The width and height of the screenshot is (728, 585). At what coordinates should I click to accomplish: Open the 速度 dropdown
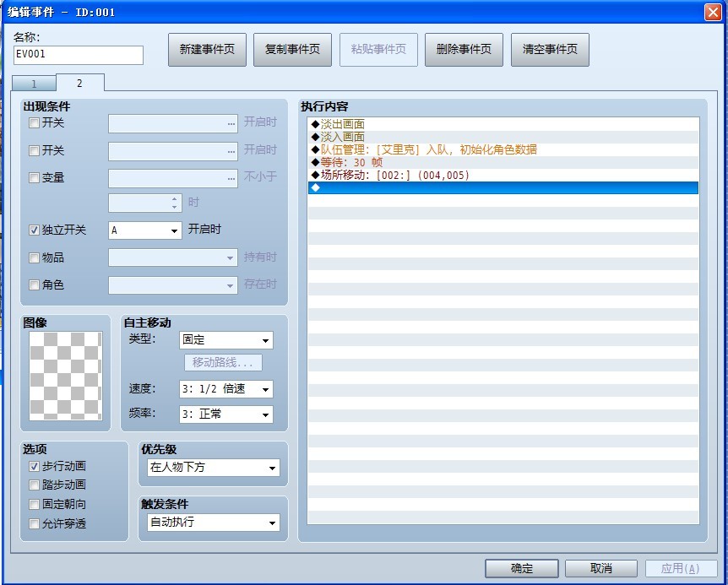226,389
